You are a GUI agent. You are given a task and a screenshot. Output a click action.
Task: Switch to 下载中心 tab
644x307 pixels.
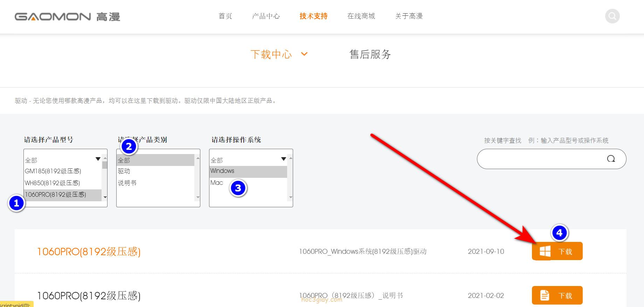coord(271,54)
